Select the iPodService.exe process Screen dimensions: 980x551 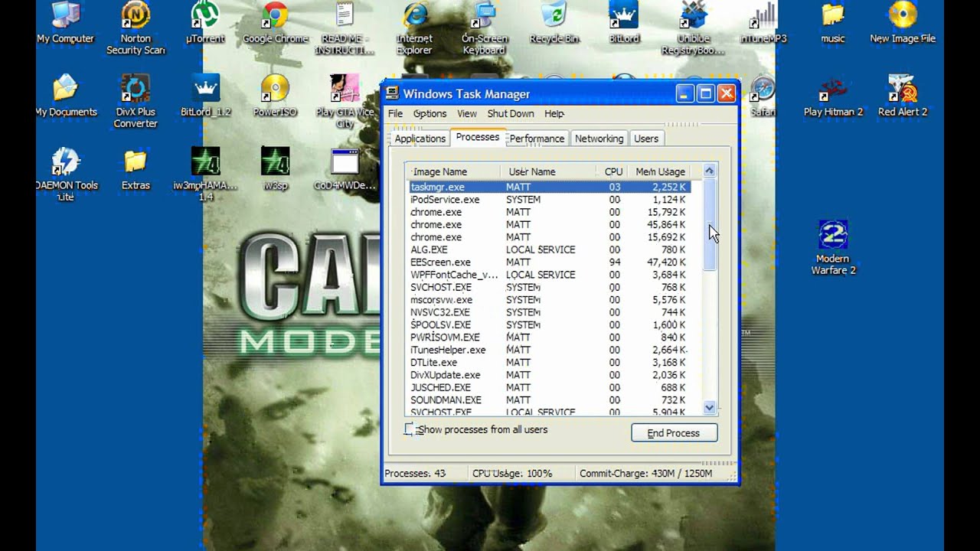coord(550,199)
